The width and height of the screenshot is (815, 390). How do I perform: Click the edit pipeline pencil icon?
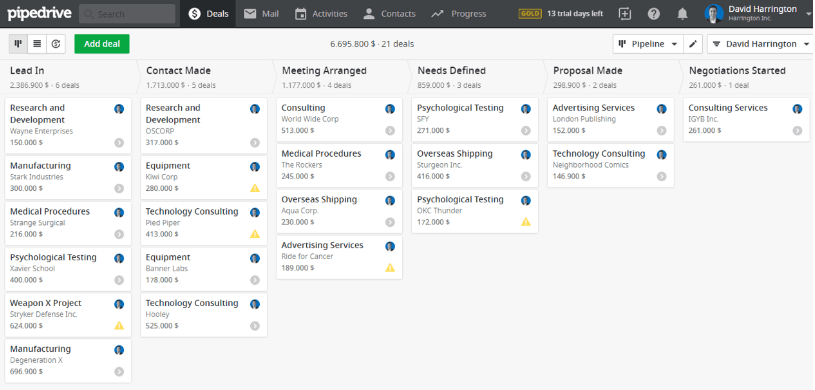click(x=692, y=44)
